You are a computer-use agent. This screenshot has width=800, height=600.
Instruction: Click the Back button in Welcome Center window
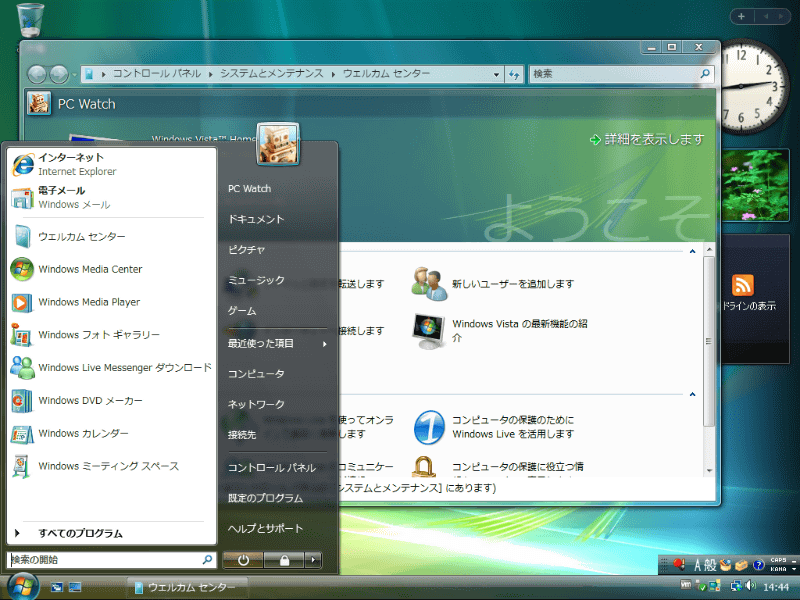click(37, 74)
